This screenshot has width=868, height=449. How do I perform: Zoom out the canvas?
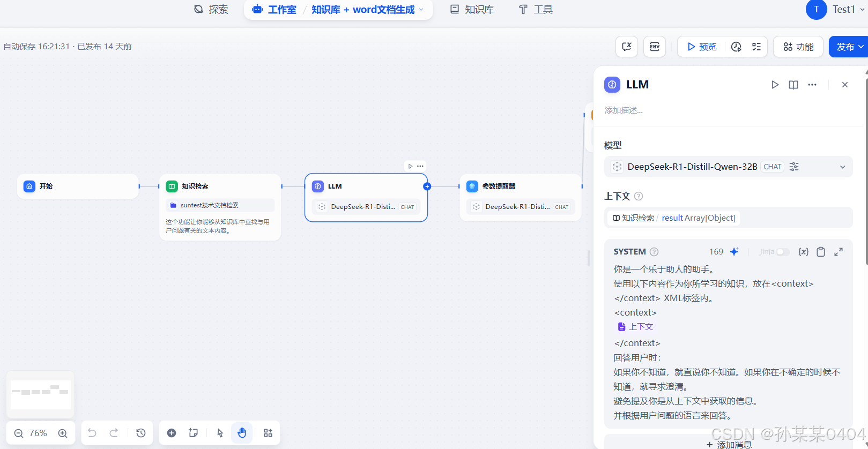(19, 433)
